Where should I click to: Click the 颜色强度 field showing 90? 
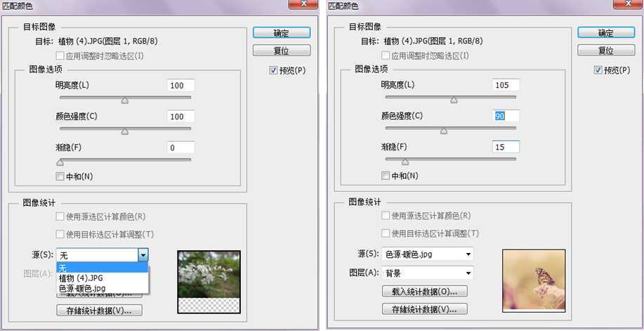[506, 116]
